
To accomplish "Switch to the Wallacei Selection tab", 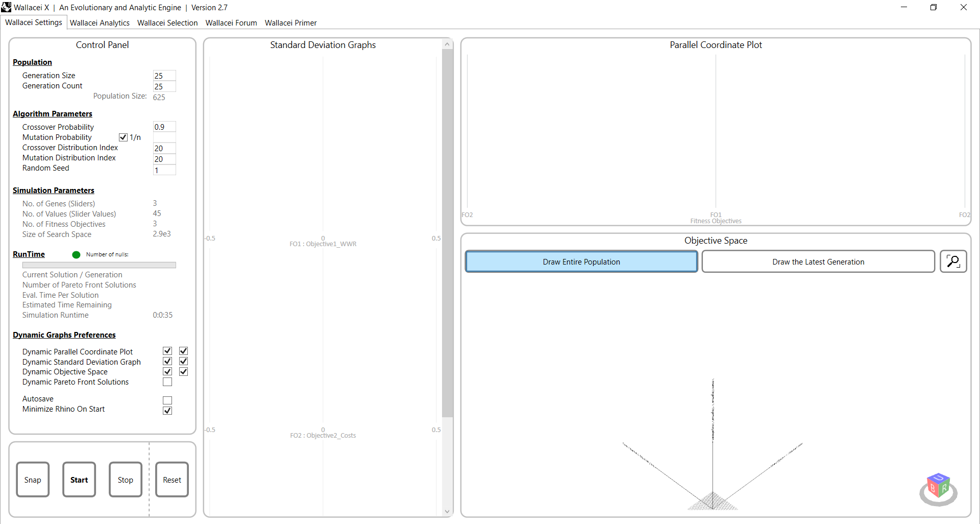I will tap(167, 23).
